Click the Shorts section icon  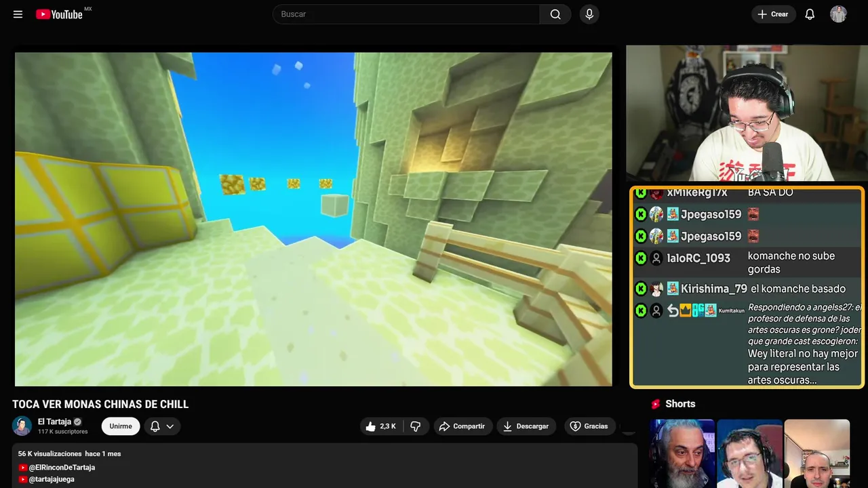pyautogui.click(x=656, y=404)
